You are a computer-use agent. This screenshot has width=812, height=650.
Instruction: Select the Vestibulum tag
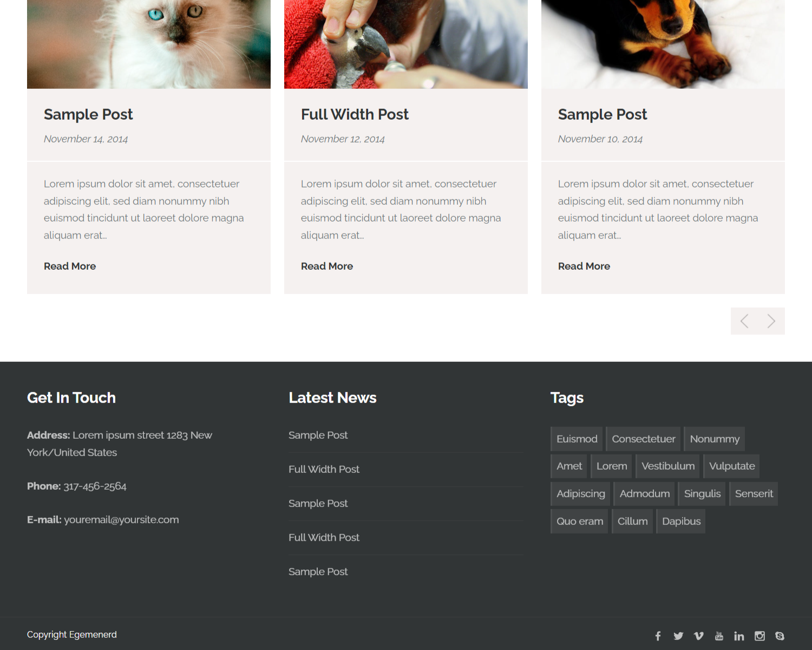tap(667, 466)
